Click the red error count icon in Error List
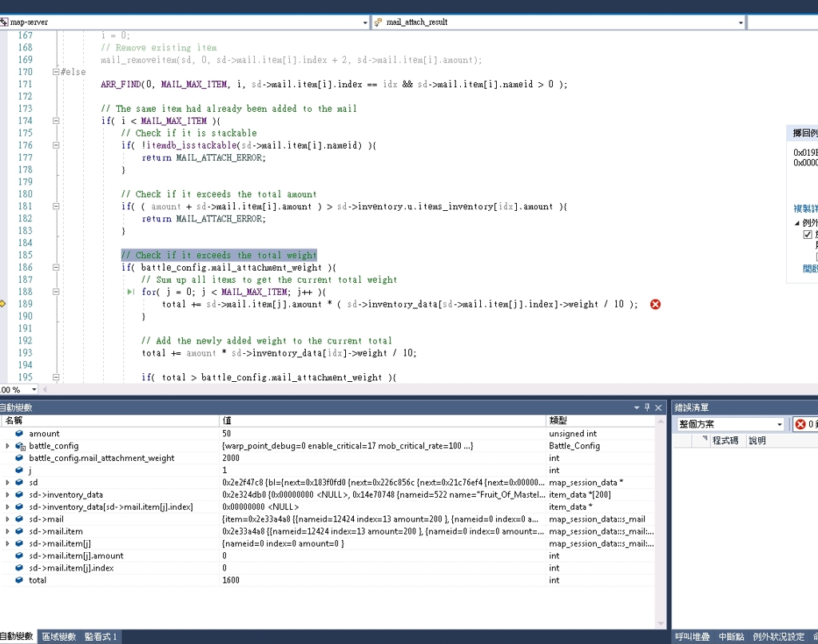 [x=800, y=424]
